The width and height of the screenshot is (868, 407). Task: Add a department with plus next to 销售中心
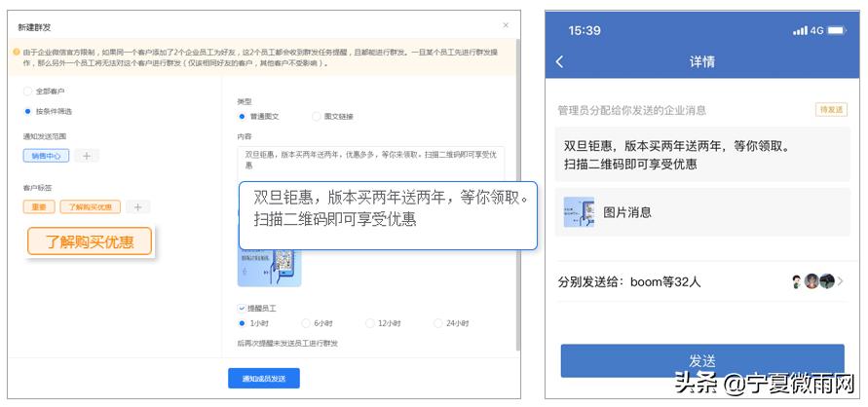click(87, 156)
